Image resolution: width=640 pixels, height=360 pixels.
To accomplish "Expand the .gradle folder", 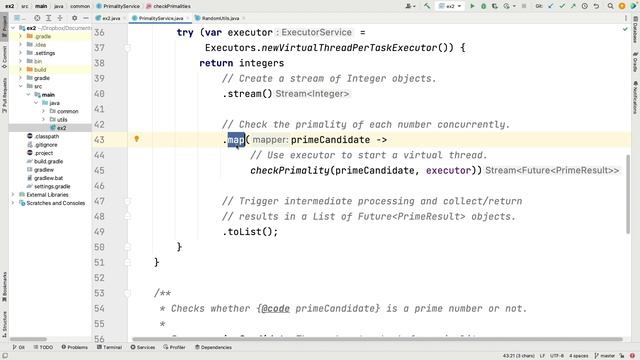I will point(20,36).
